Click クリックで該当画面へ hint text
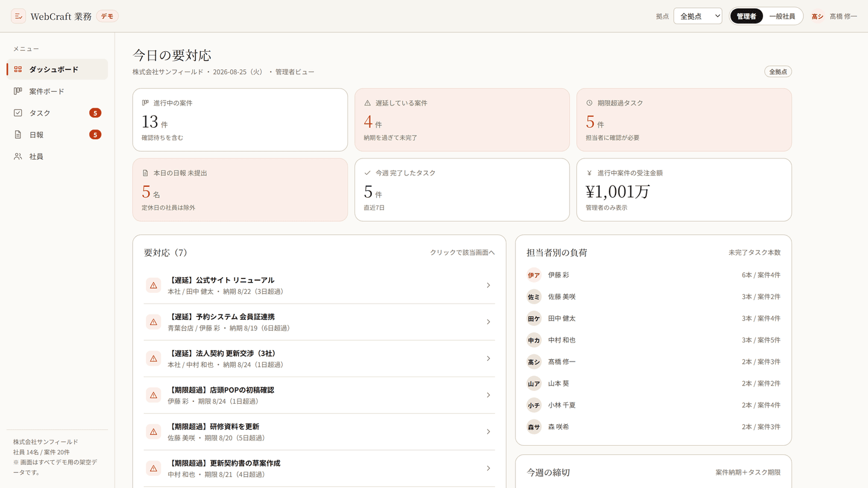 [462, 252]
